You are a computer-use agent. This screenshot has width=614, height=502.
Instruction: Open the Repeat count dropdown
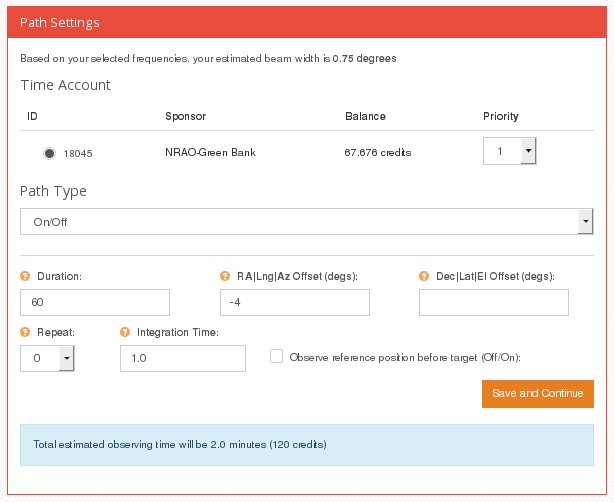(x=47, y=358)
